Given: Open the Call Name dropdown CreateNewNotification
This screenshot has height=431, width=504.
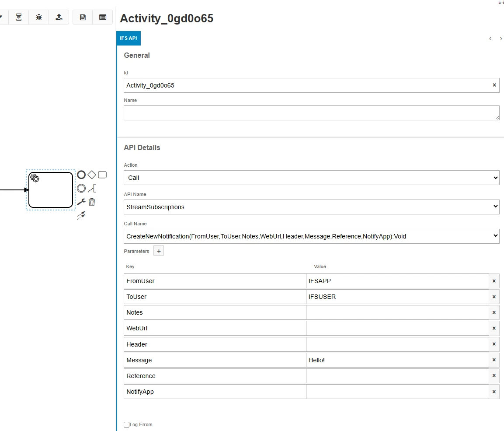Looking at the screenshot, I should 311,236.
